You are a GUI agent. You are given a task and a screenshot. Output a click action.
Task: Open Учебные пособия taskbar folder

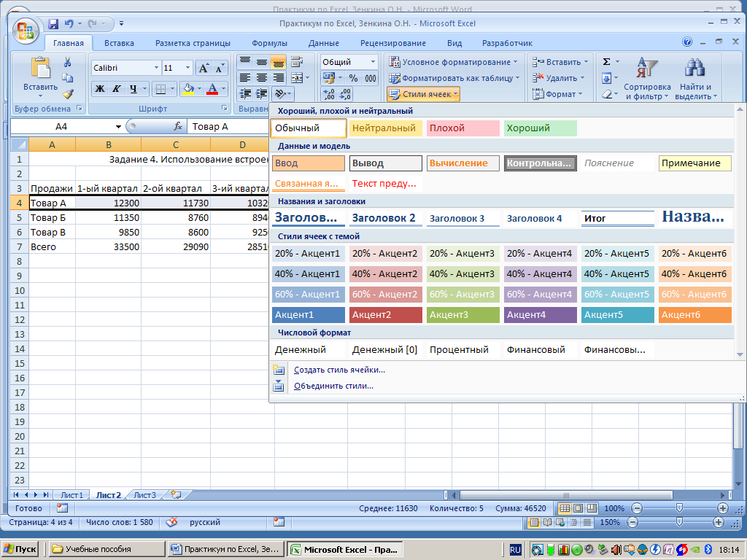[107, 549]
